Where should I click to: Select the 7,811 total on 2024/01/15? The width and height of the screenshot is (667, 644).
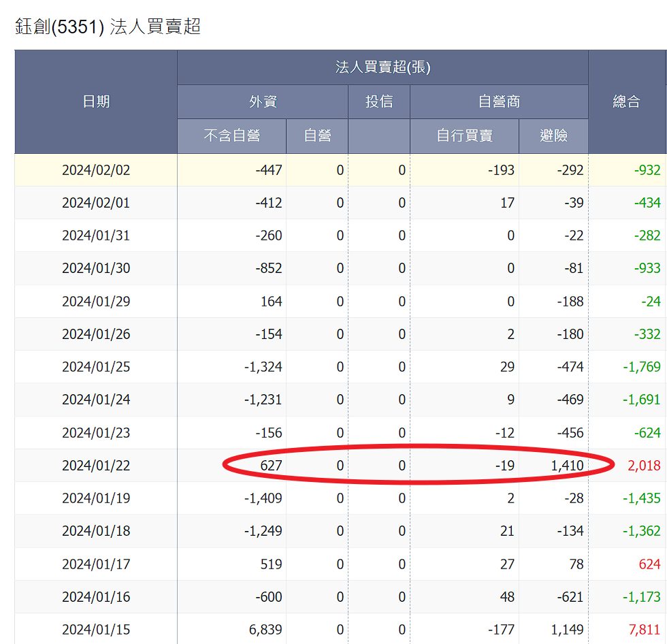click(642, 630)
